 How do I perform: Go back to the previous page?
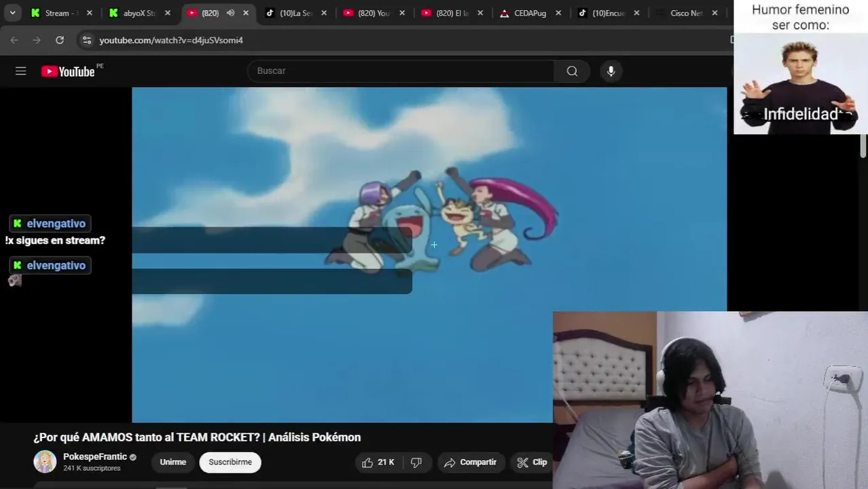coord(14,40)
